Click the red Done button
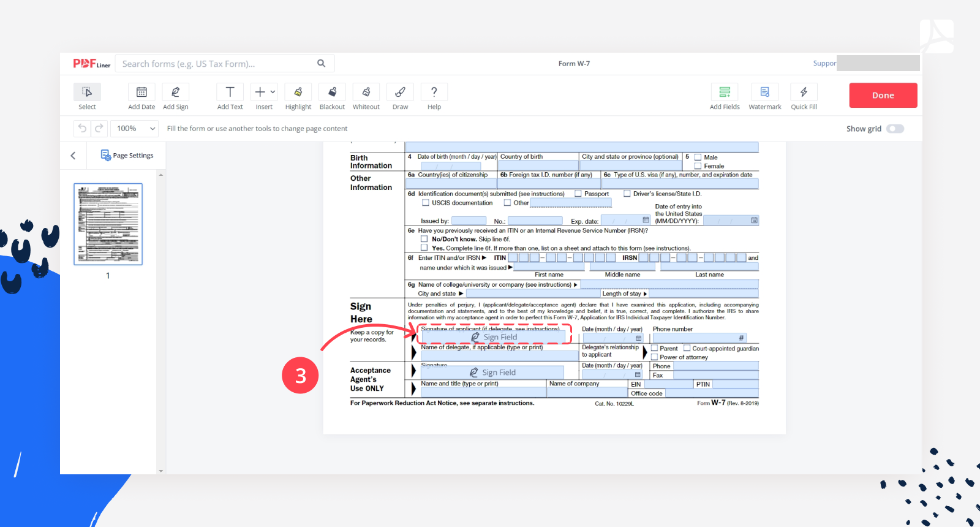Viewport: 980px width, 527px height. [883, 96]
